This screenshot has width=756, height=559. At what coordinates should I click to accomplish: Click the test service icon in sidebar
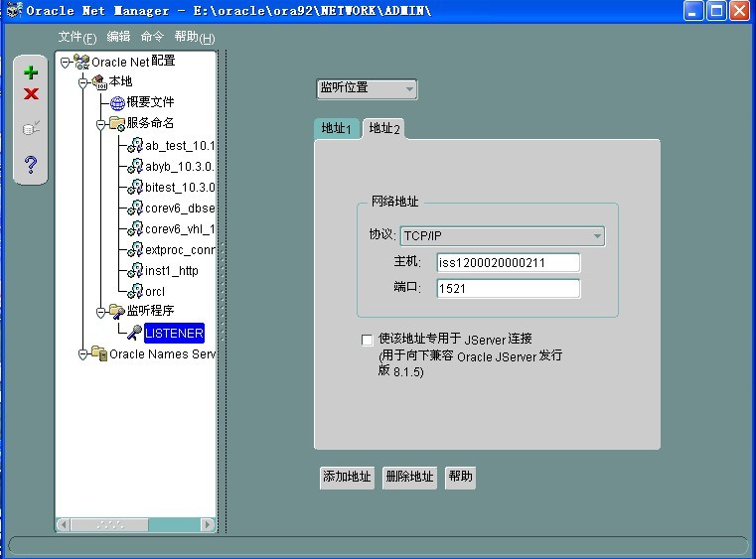click(31, 129)
